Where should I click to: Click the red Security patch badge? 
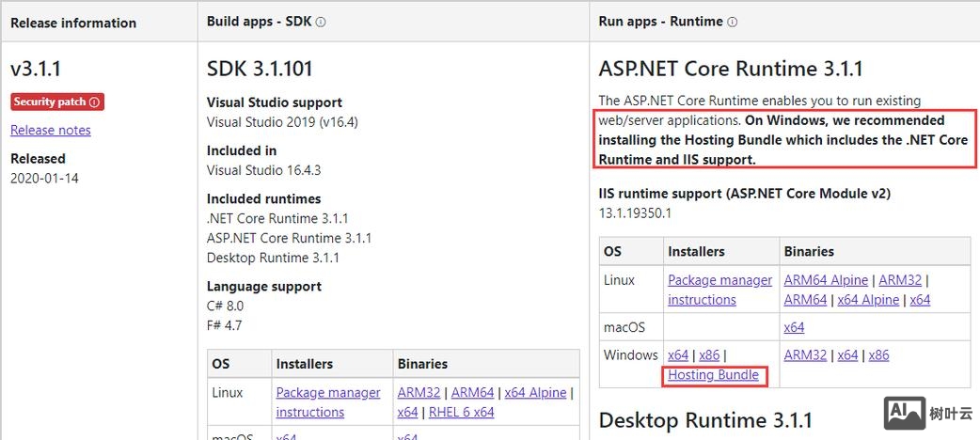click(56, 102)
